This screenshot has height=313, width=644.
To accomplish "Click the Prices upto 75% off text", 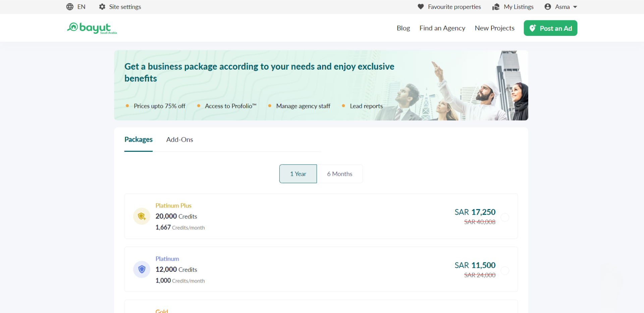I will pos(159,106).
